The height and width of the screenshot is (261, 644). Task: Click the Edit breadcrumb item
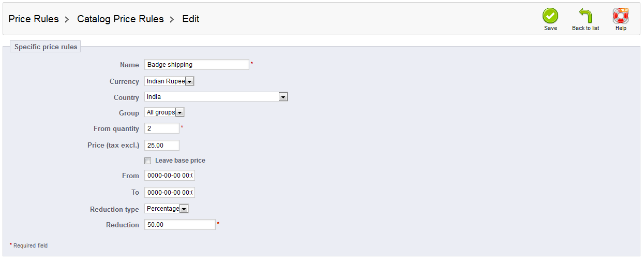tap(191, 19)
